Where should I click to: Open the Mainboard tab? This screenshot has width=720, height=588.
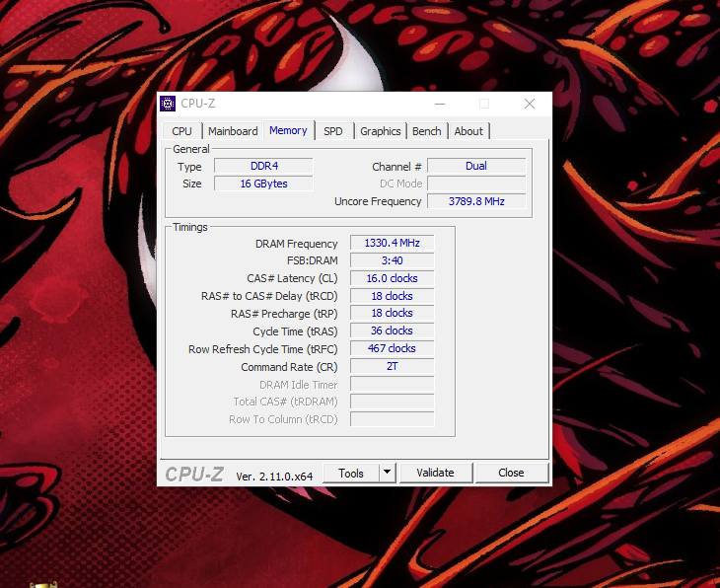point(233,131)
